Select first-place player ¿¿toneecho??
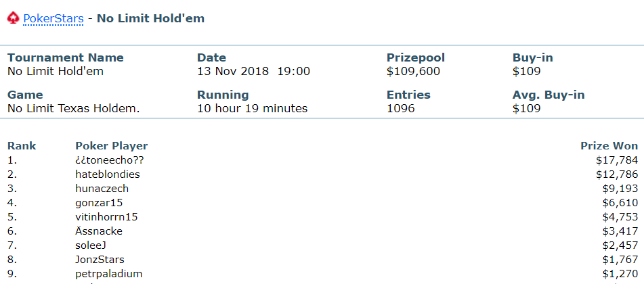This screenshot has width=644, height=284. click(110, 160)
